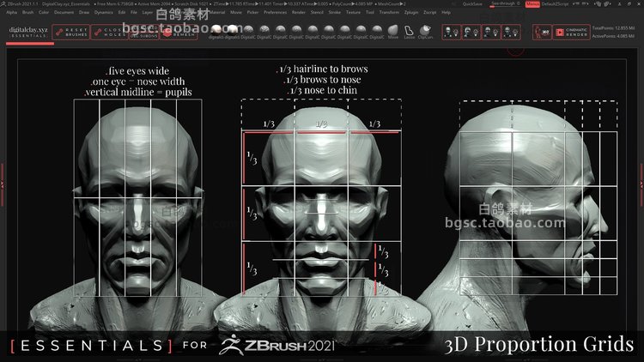644x362 pixels.
Task: Open the Document menu
Action: click(64, 12)
